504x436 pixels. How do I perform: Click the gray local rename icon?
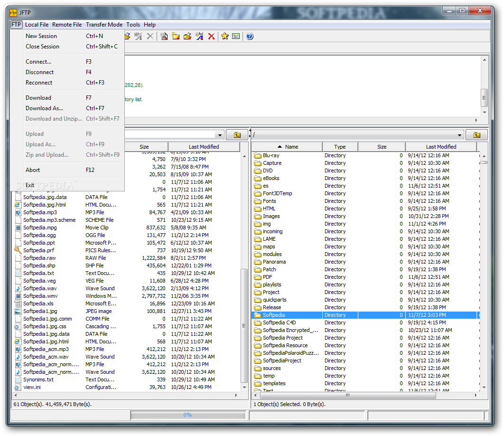(x=138, y=37)
